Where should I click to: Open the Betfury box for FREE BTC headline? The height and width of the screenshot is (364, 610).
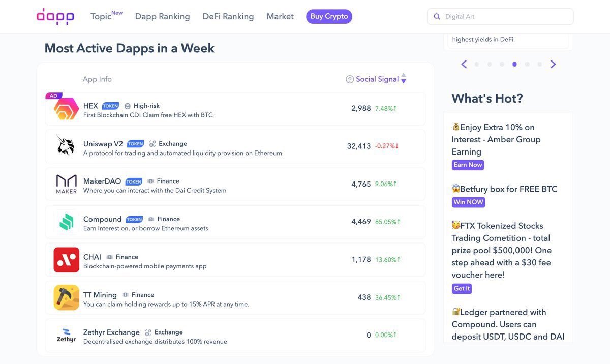(x=505, y=189)
